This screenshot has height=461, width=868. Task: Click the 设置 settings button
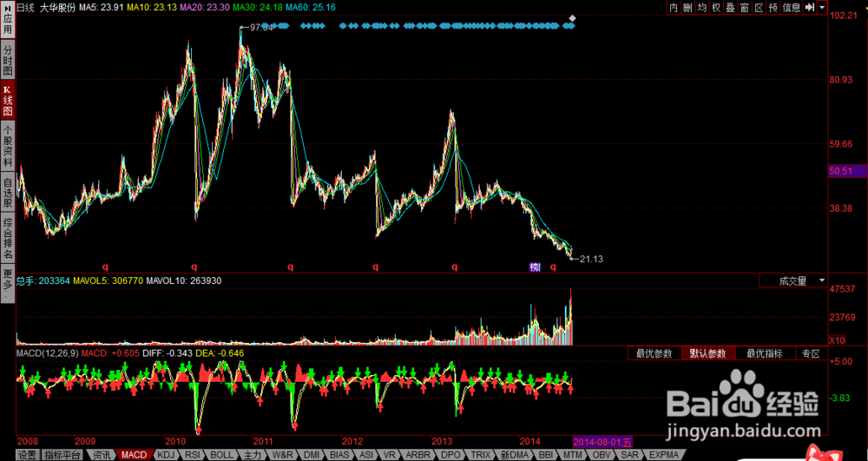coord(27,456)
